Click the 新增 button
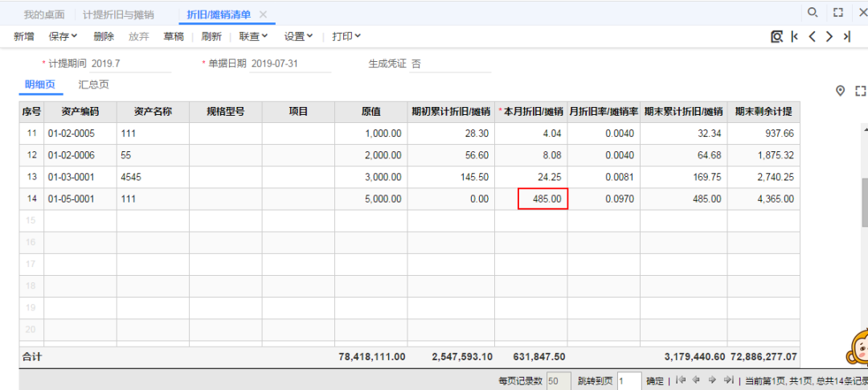This screenshot has height=390, width=868. tap(24, 36)
